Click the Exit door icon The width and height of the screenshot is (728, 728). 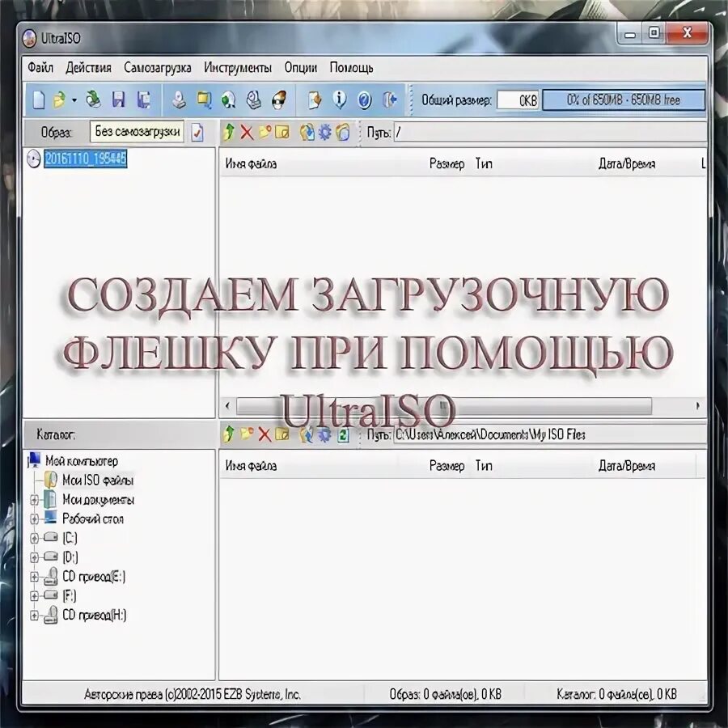(390, 99)
